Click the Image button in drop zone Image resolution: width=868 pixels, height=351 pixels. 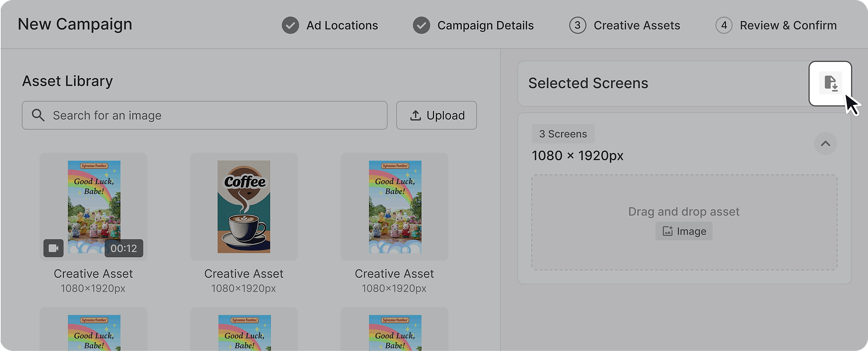click(684, 231)
